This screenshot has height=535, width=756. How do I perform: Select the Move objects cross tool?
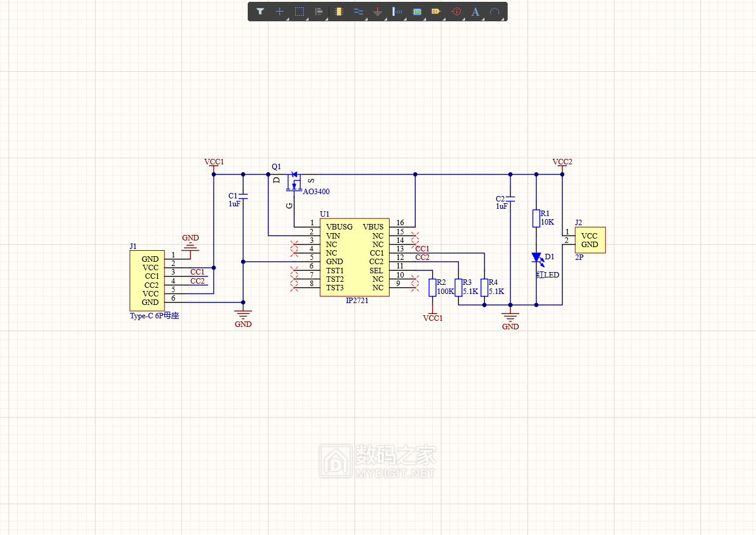coord(279,12)
